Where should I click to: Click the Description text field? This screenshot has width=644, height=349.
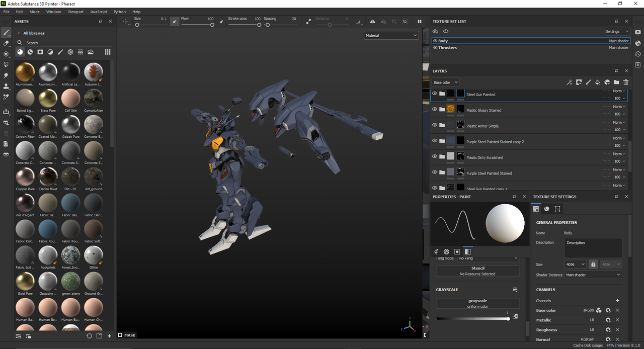click(x=593, y=248)
